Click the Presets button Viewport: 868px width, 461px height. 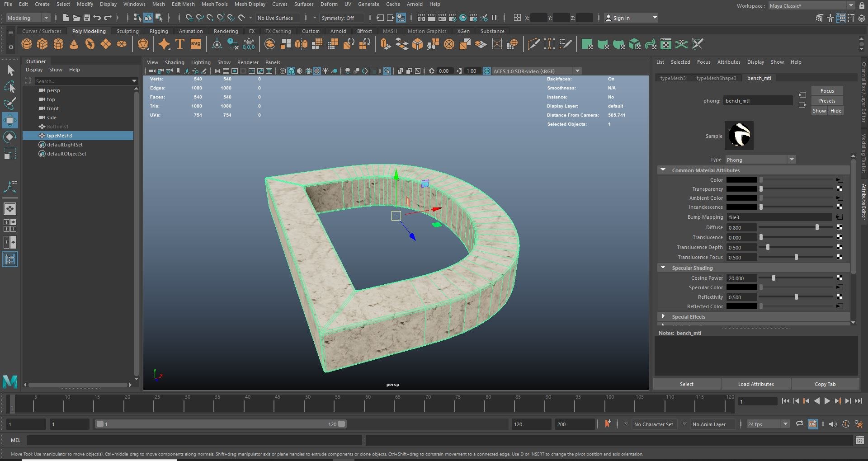coord(827,101)
